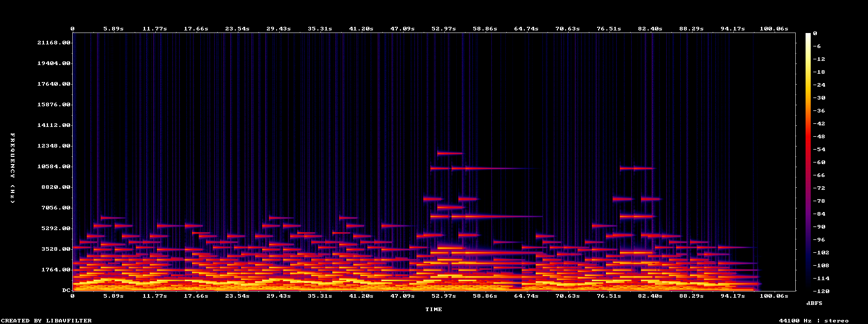Viewport: 868px width, 324px height.
Task: Click the -96 value on dBFS scale
Action: pos(818,240)
